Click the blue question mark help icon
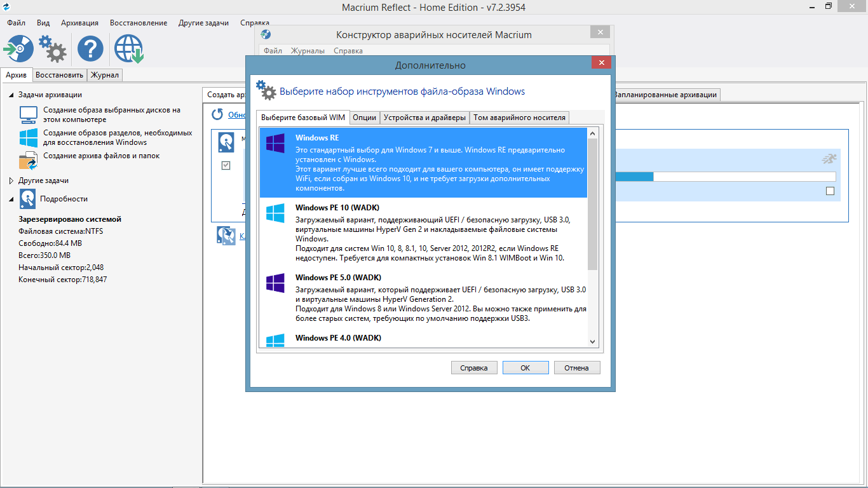Image resolution: width=868 pixels, height=488 pixels. (x=90, y=49)
